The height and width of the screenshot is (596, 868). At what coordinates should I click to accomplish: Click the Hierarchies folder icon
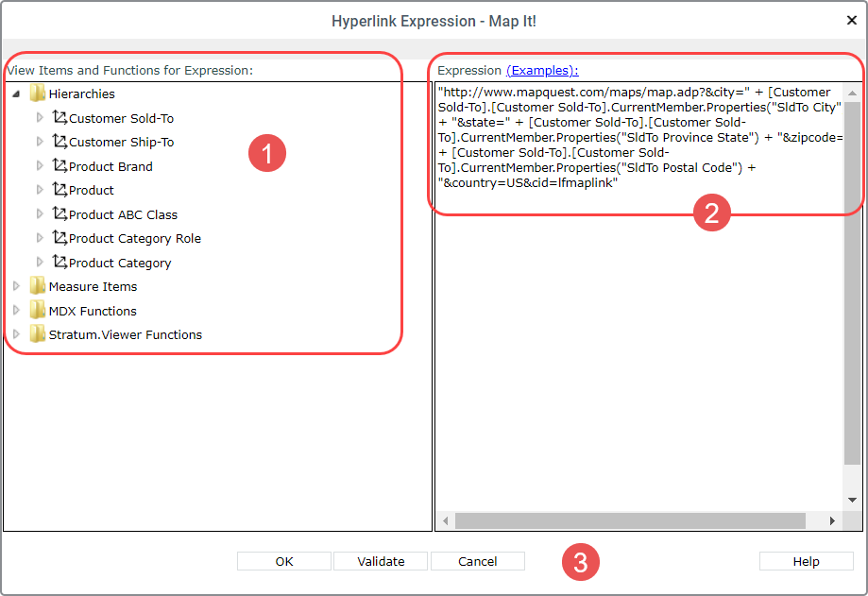tap(38, 94)
